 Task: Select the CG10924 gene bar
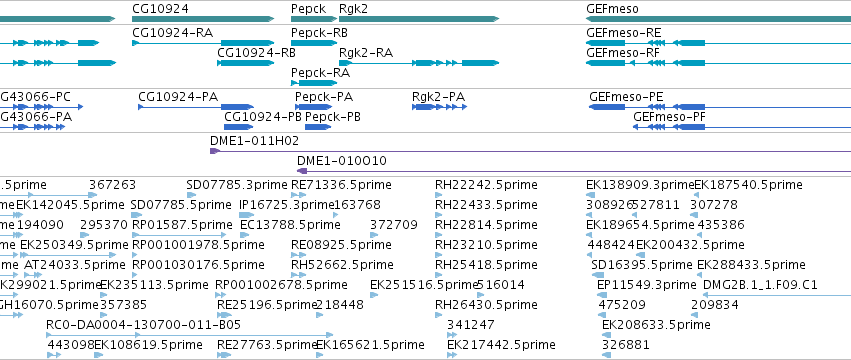pyautogui.click(x=203, y=19)
